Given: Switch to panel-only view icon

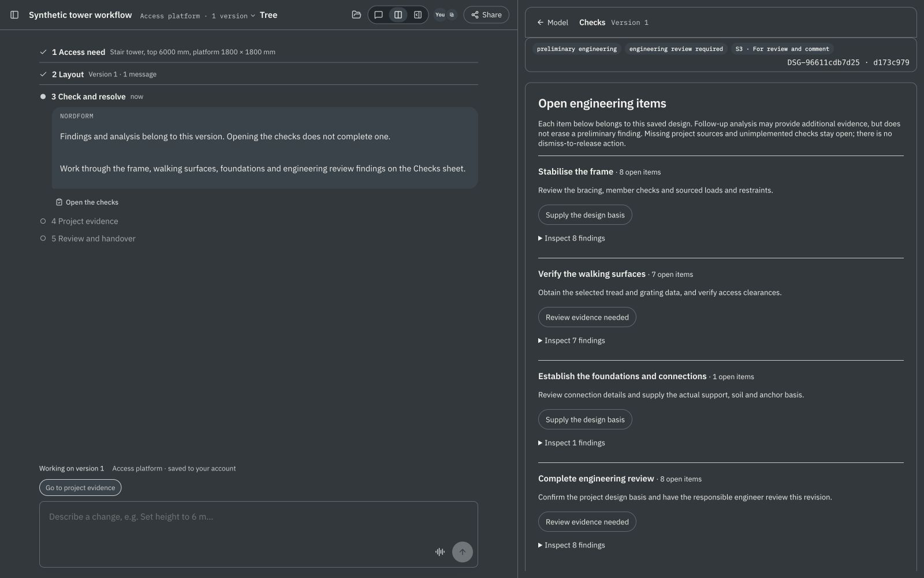Looking at the screenshot, I should pos(418,15).
